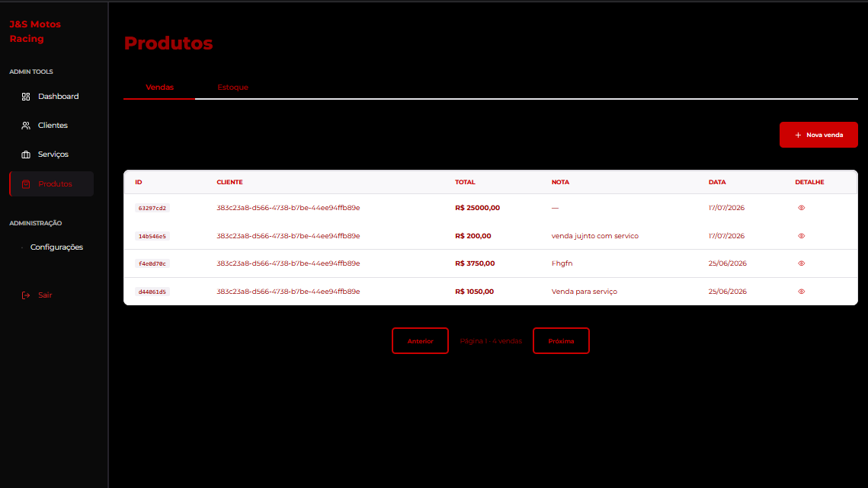Screen dimensions: 868x488
Task: Click client ID in row 63297cd2
Action: [288, 208]
